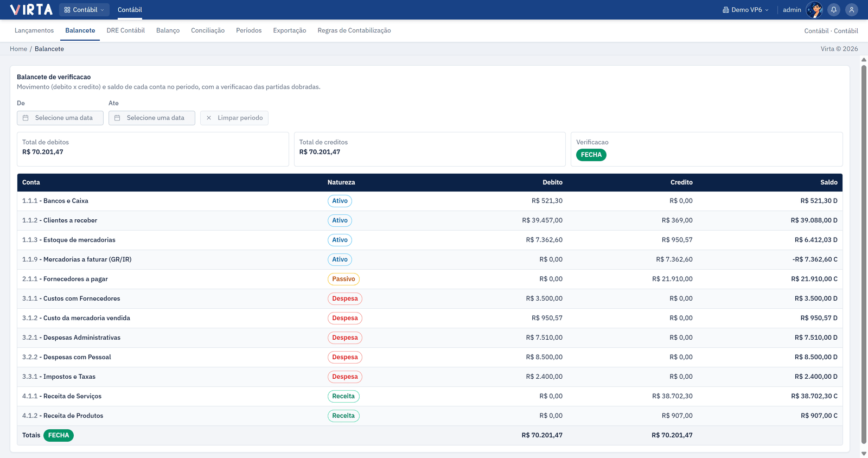Screen dimensions: 868x458
Task: Open Regras de Contabilização tab
Action: click(x=354, y=30)
